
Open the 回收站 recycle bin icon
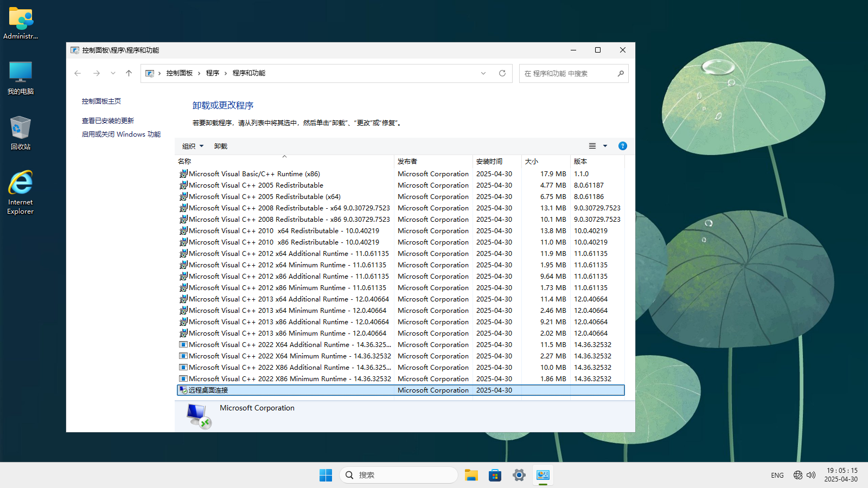click(21, 133)
